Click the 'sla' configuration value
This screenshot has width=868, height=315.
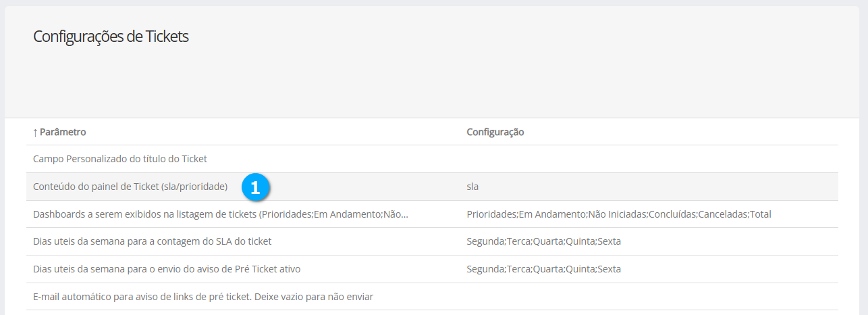tap(472, 187)
